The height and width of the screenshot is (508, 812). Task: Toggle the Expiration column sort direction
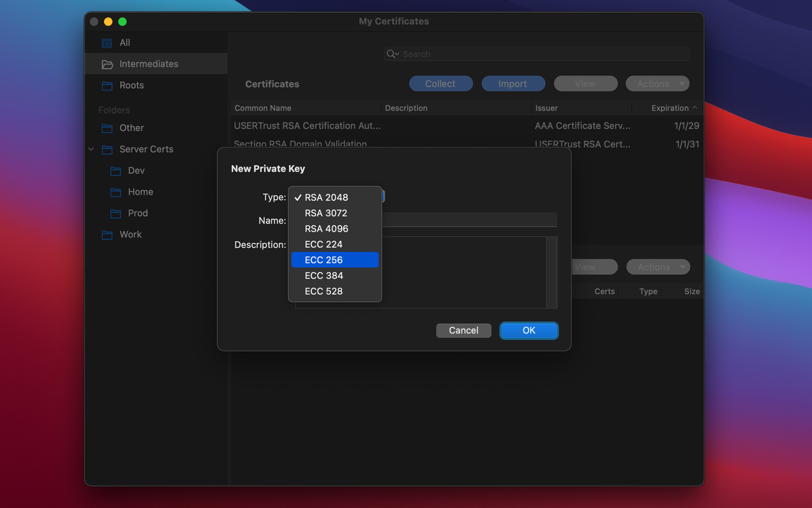(674, 108)
